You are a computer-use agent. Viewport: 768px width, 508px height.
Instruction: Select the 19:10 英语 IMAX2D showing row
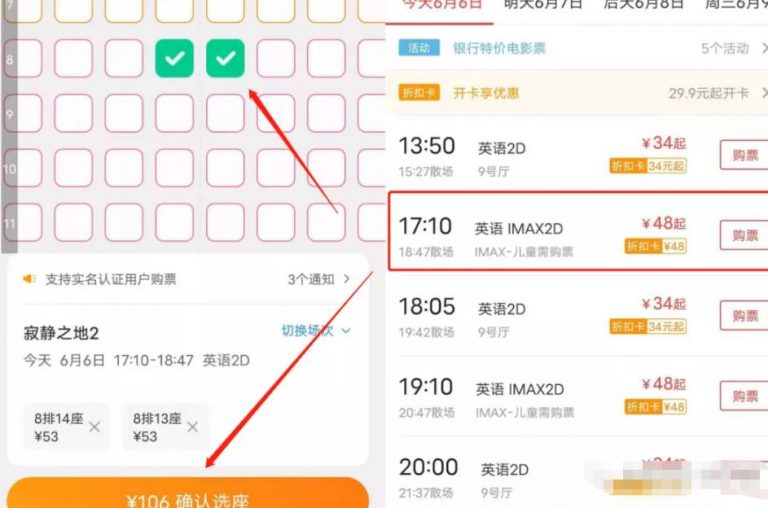click(x=578, y=397)
